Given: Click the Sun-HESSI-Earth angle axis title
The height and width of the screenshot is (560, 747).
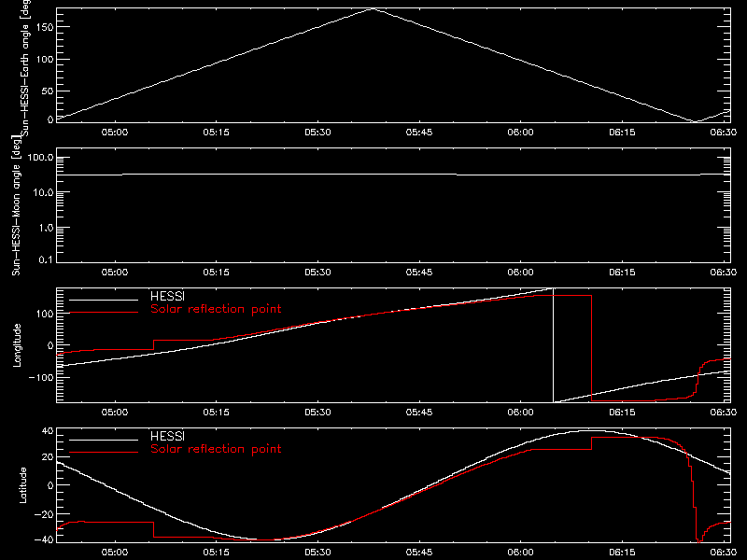Looking at the screenshot, I should 24,66.
